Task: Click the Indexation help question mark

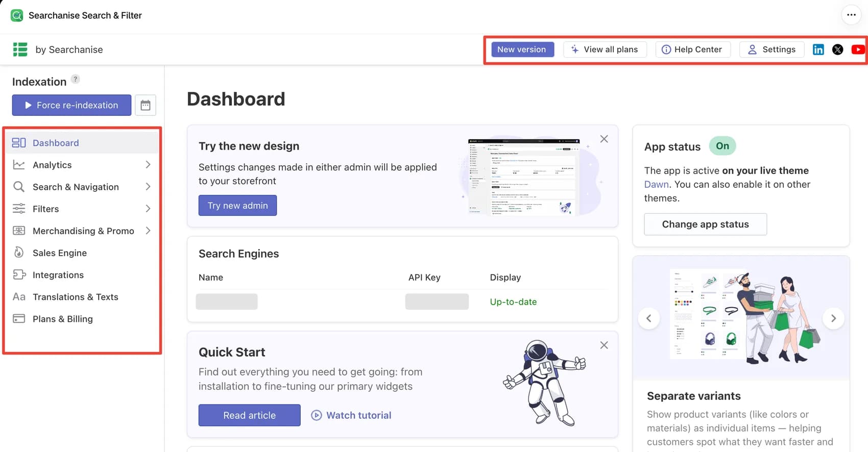Action: pyautogui.click(x=76, y=79)
